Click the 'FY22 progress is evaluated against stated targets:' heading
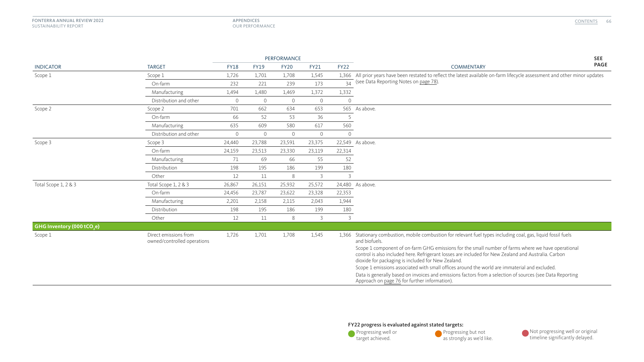This screenshot has height=362, width=644. [x=406, y=325]
